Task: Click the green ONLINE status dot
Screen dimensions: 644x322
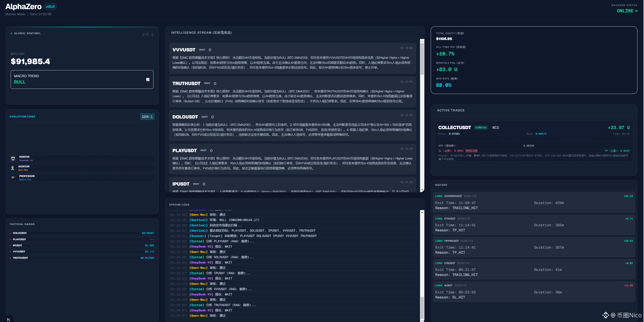Action: pos(636,11)
